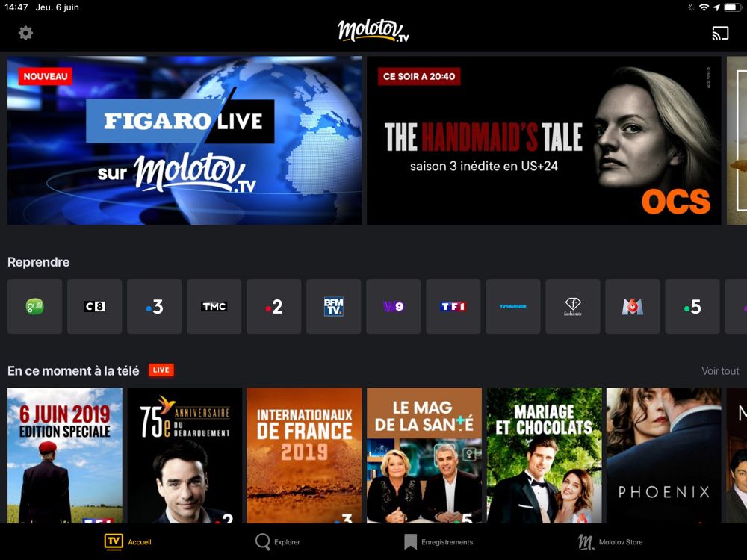Tap the 14:47 clock in status bar

coord(16,7)
